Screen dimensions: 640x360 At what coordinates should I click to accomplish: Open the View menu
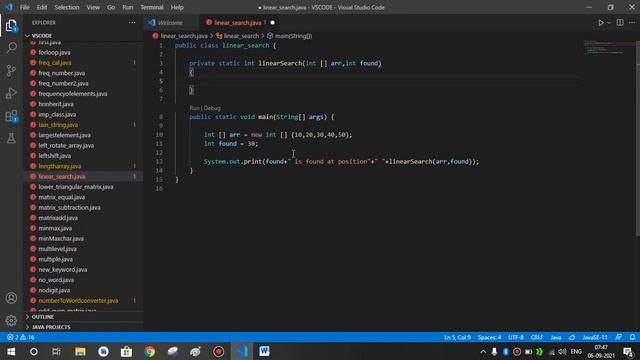[x=93, y=7]
